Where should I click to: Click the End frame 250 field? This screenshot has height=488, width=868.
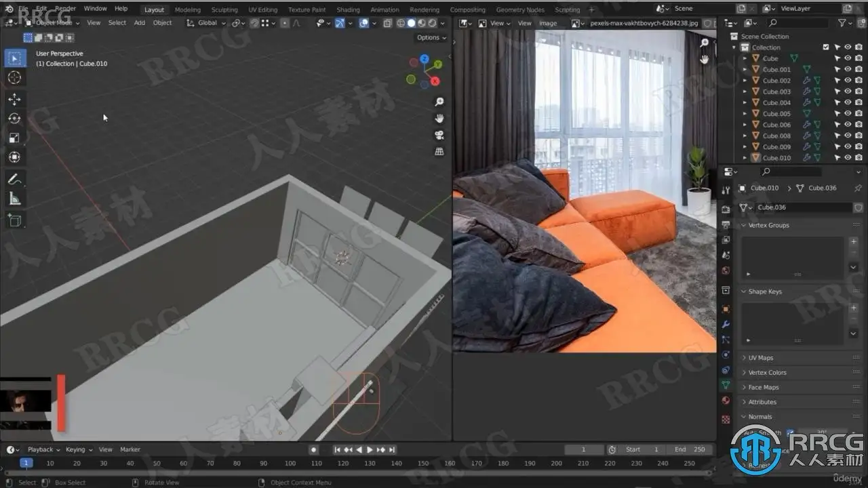[x=690, y=449]
